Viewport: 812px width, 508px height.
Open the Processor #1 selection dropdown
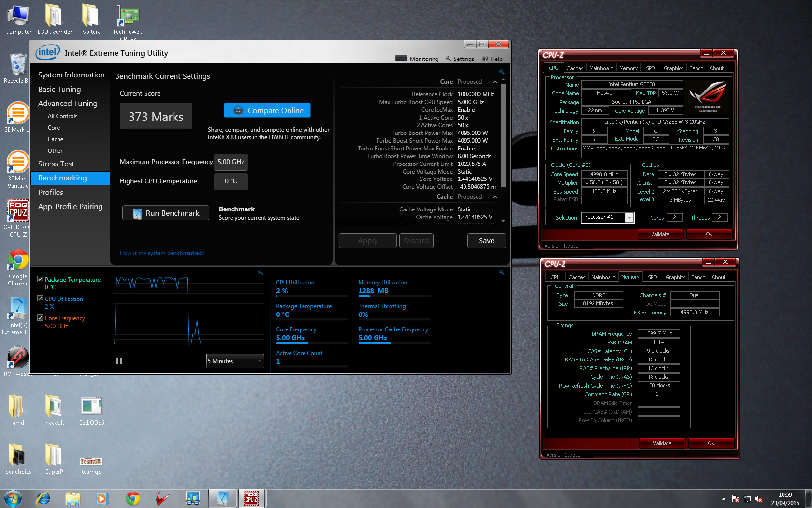tap(608, 217)
